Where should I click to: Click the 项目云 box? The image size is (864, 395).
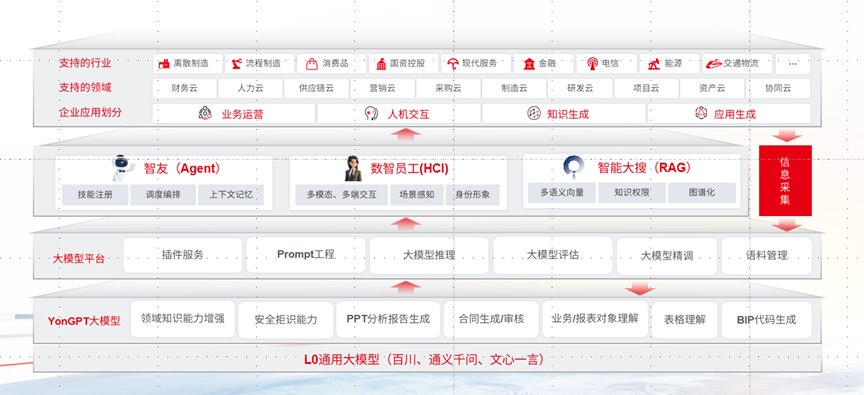[x=646, y=88]
